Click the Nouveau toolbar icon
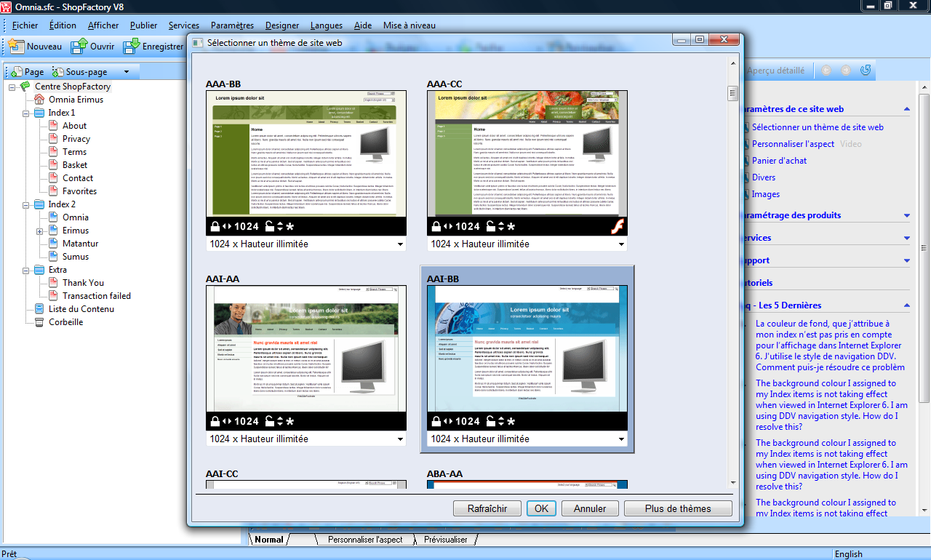Screen dimensions: 931x560 point(17,46)
